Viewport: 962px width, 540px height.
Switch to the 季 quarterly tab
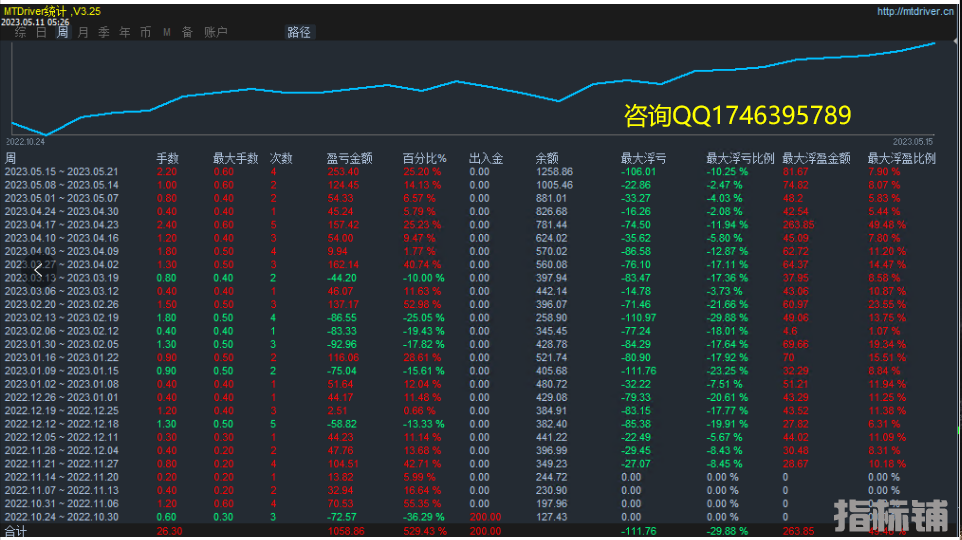point(104,32)
